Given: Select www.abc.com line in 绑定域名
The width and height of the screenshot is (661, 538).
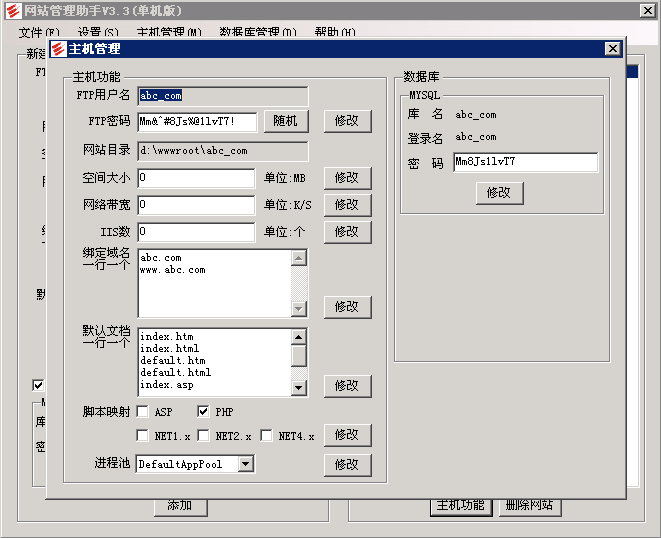Looking at the screenshot, I should [172, 270].
